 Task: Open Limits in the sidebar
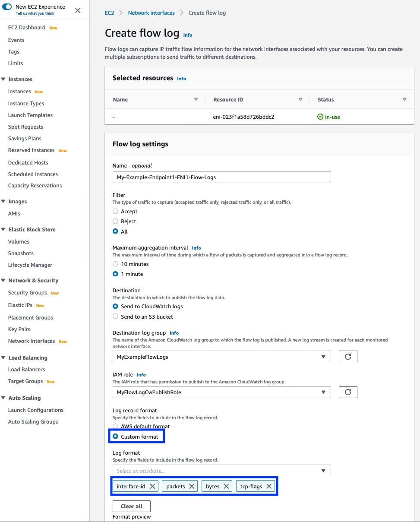click(x=16, y=63)
